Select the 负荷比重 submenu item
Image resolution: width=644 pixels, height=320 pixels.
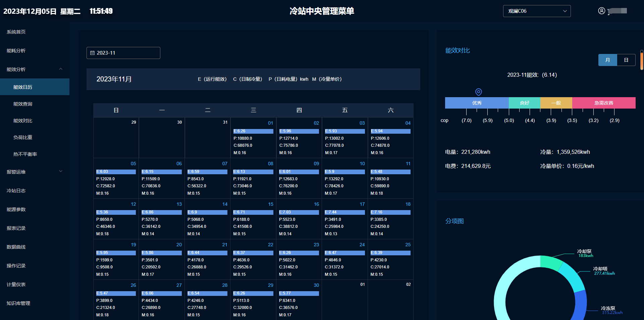pos(23,137)
